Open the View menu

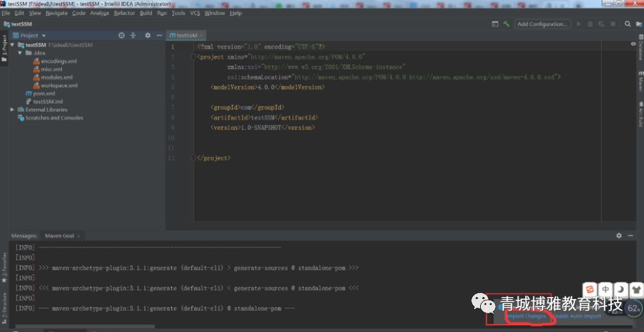(35, 13)
